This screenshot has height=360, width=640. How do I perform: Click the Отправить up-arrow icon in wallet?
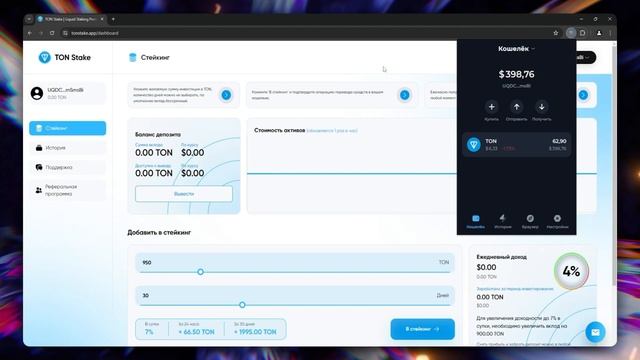coord(517,107)
